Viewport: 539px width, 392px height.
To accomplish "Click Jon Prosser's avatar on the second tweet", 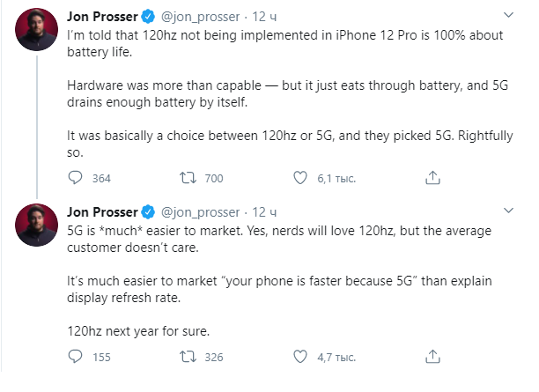I will click(x=37, y=228).
